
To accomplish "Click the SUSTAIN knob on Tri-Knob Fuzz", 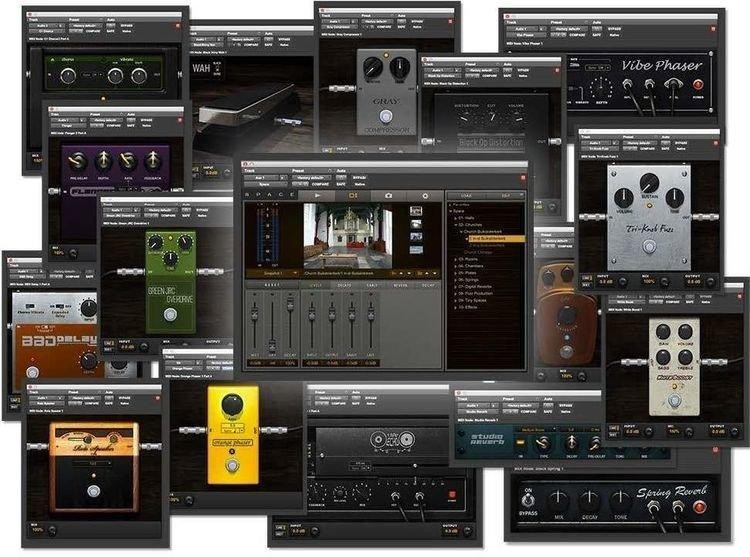I will tap(649, 184).
